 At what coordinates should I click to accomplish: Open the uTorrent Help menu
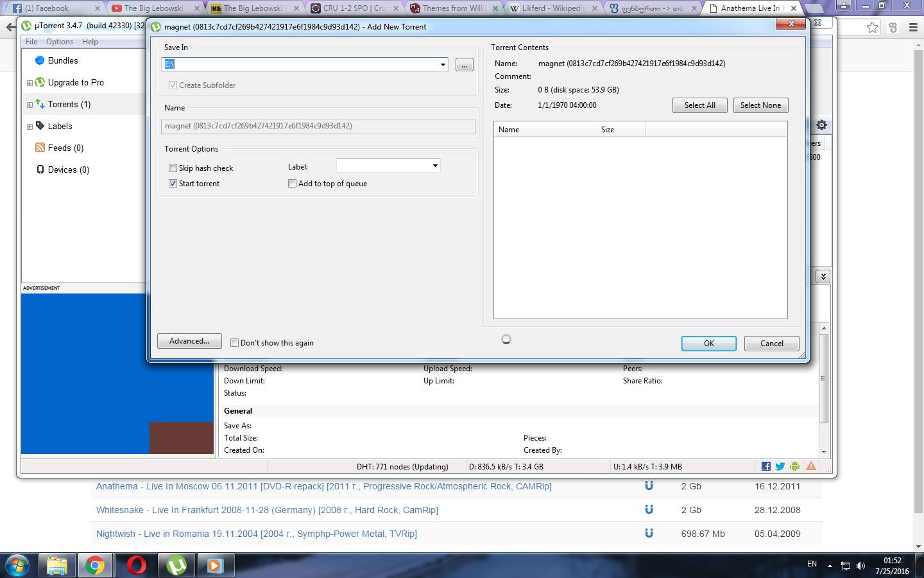90,42
